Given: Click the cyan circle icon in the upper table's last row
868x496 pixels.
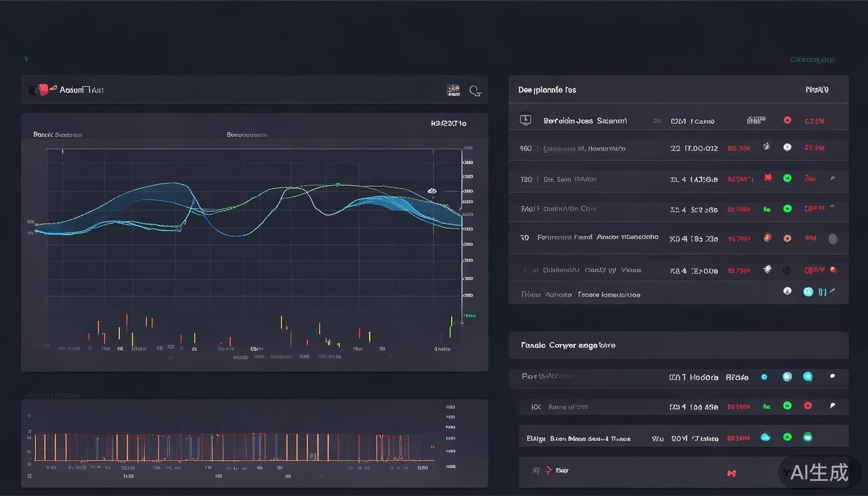Looking at the screenshot, I should point(808,291).
